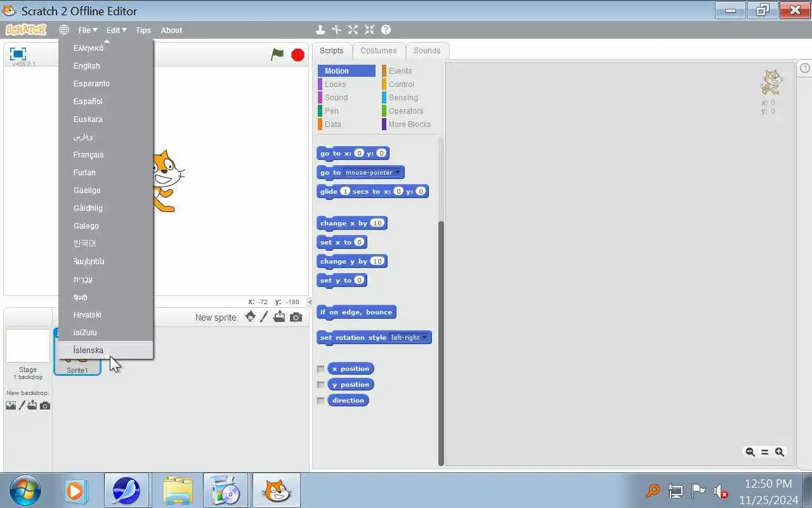Open the go to mouse-pointer dropdown
This screenshot has width=812, height=508.
pyautogui.click(x=372, y=172)
